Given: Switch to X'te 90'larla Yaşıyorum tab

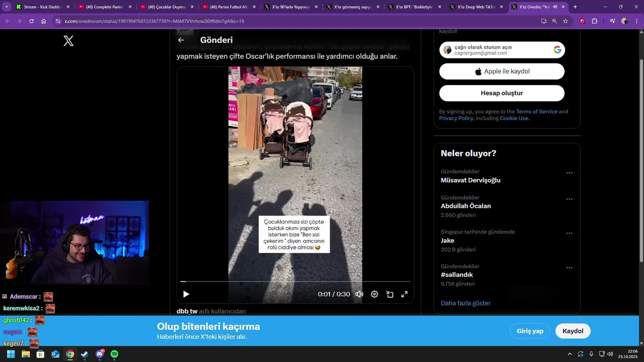Looking at the screenshot, I should 291,7.
